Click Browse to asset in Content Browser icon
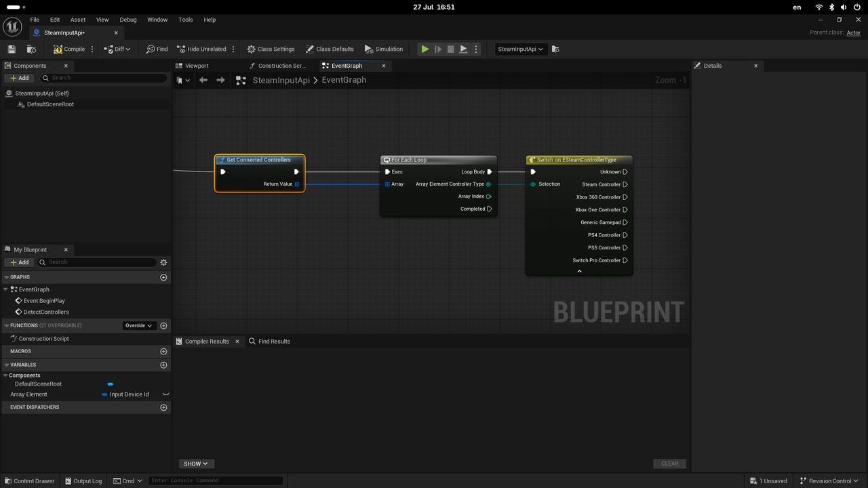Screen dimensions: 868x488 coord(31,49)
